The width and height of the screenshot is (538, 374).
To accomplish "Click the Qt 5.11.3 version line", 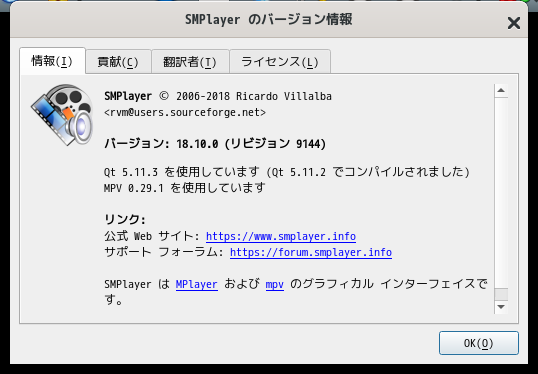I will pyautogui.click(x=287, y=171).
